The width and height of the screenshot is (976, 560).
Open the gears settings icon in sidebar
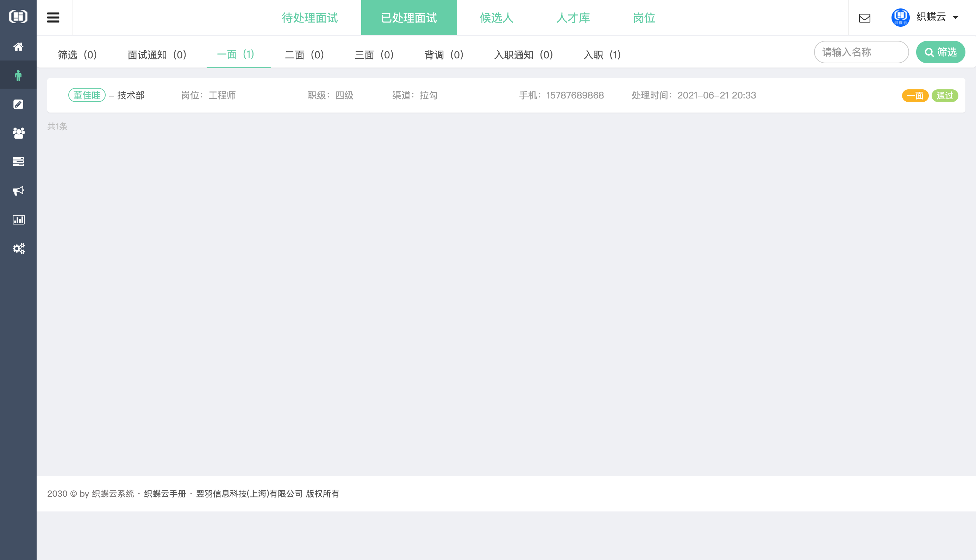[x=18, y=248]
